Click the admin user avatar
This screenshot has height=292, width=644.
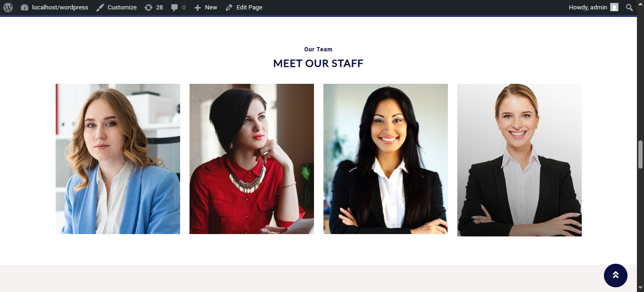coord(614,8)
